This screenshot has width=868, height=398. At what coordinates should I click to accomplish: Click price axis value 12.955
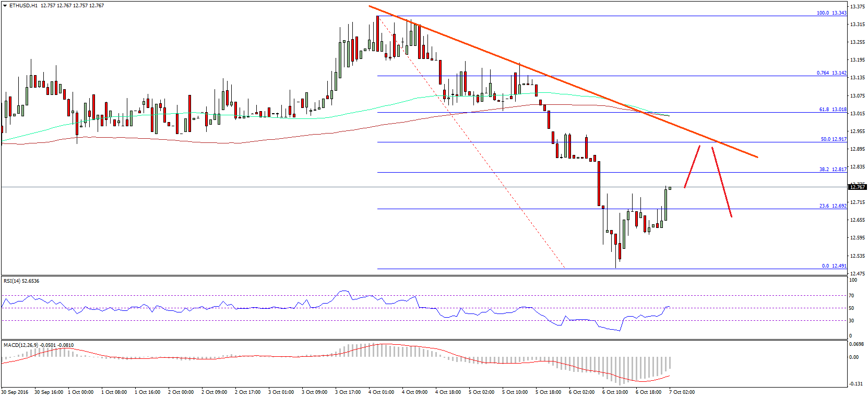coord(857,131)
